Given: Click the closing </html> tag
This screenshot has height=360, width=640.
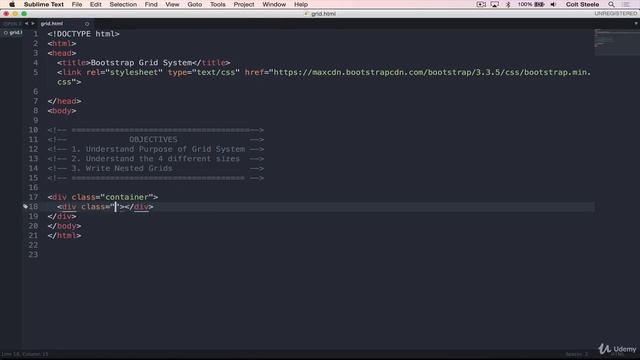Looking at the screenshot, I should tap(64, 236).
